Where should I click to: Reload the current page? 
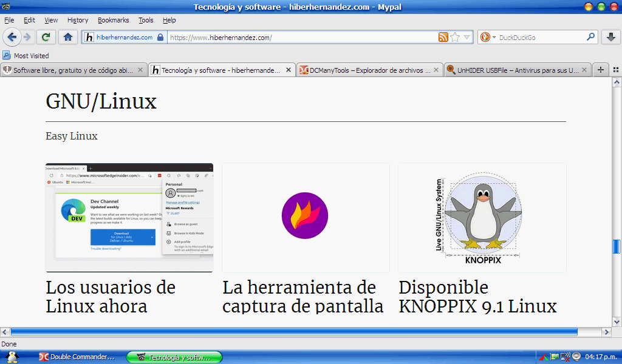pos(46,37)
